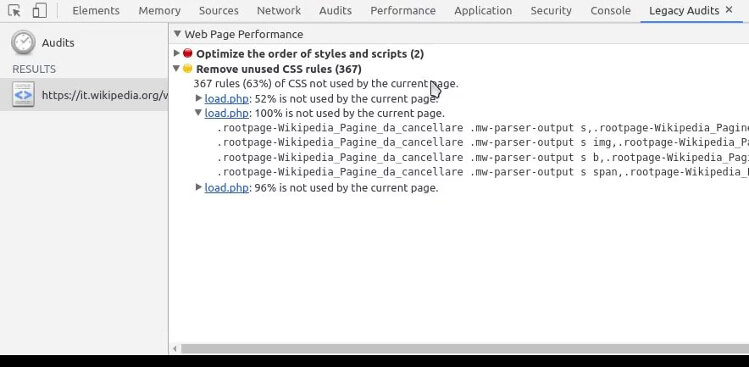
Task: Collapse Remove unused CSS rules section
Action: pos(176,68)
